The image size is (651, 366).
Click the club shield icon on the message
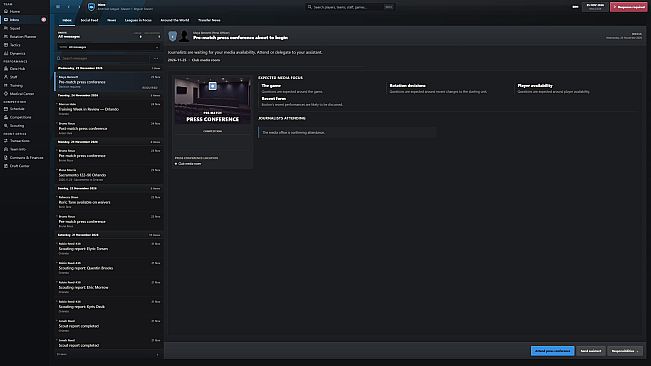tap(172, 36)
